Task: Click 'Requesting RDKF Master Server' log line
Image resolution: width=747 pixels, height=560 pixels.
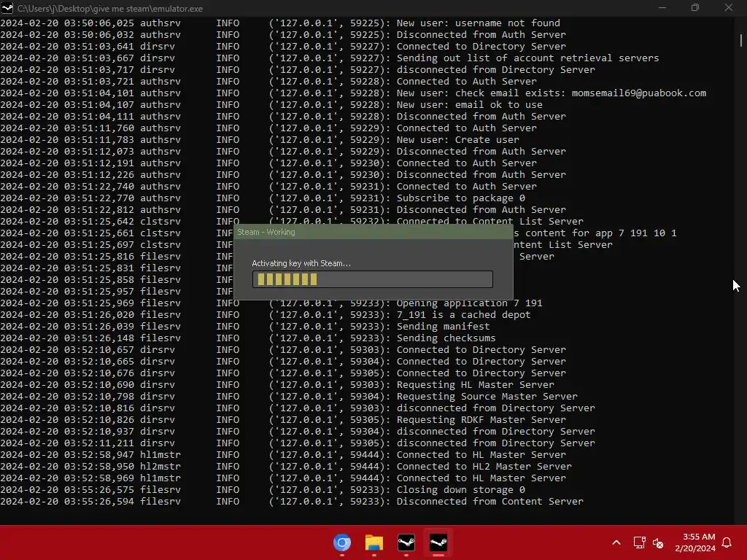Action: click(481, 420)
